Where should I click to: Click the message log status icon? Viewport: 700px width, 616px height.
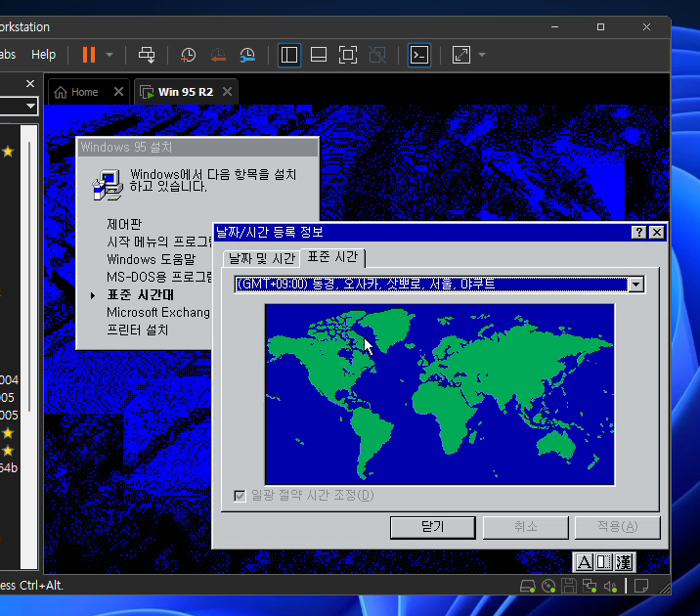pyautogui.click(x=641, y=586)
